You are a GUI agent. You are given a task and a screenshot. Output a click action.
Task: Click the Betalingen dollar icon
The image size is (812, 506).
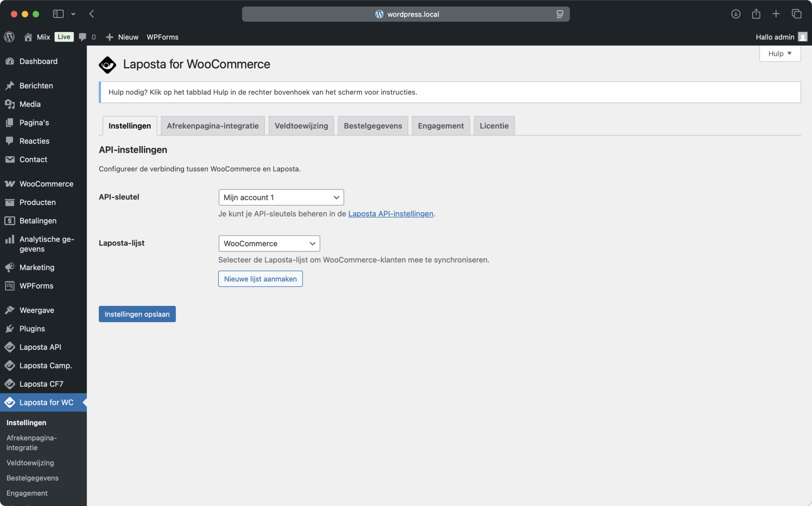pos(10,221)
